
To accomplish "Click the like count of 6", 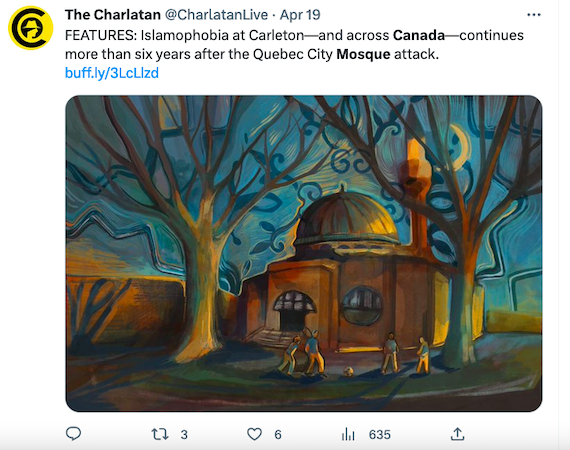I will [x=278, y=434].
